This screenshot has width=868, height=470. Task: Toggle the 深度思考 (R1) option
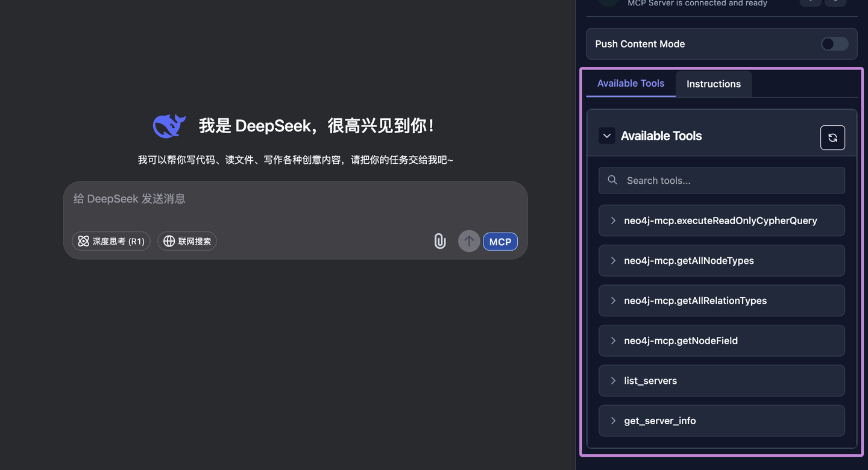[111, 241]
